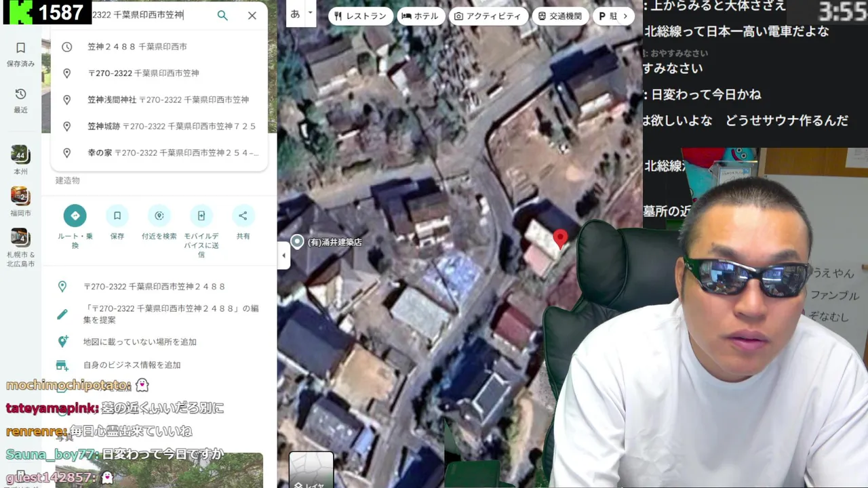The height and width of the screenshot is (488, 868).
Task: Click 地図に載っていない場所を追加
Action: click(159, 342)
